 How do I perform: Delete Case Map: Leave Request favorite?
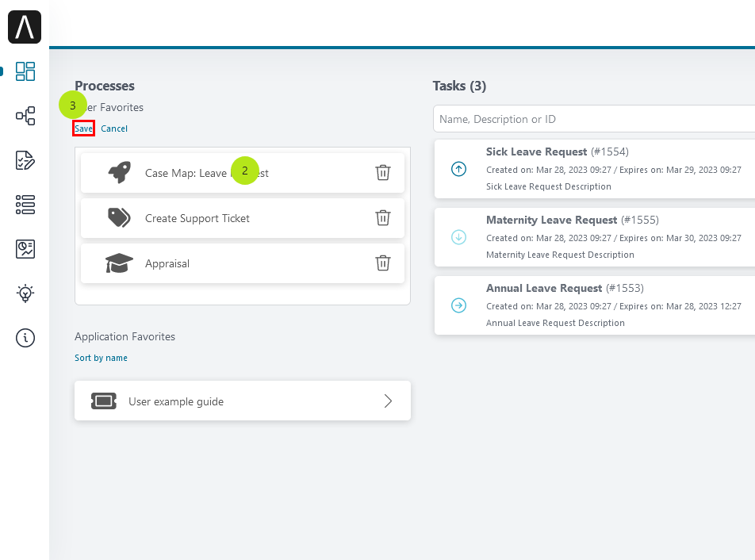[x=383, y=172]
